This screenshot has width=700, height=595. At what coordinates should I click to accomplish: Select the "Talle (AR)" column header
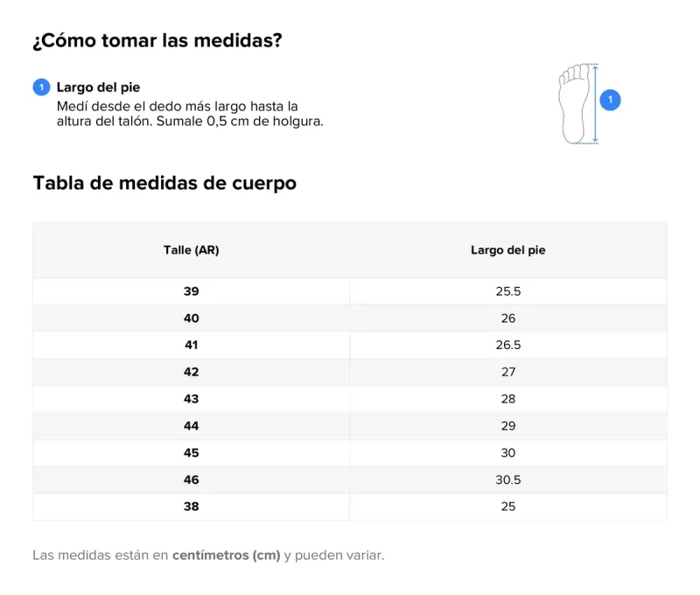pyautogui.click(x=191, y=250)
